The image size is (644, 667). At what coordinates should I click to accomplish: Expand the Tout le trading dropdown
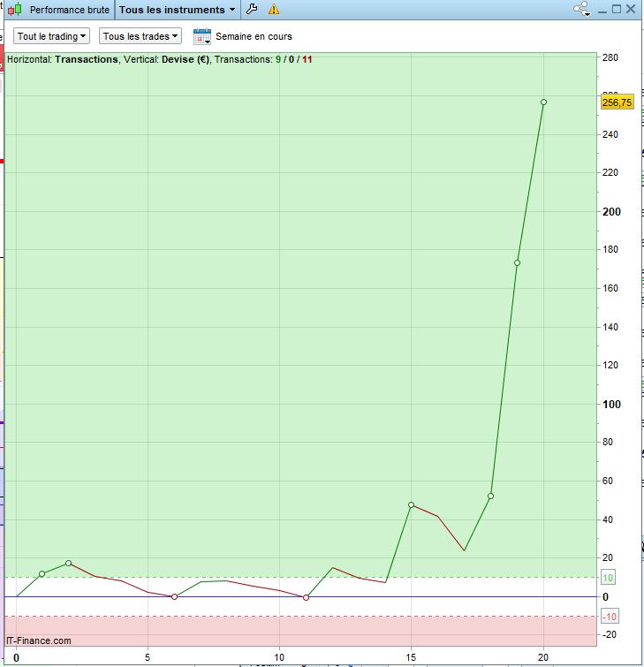tap(51, 36)
